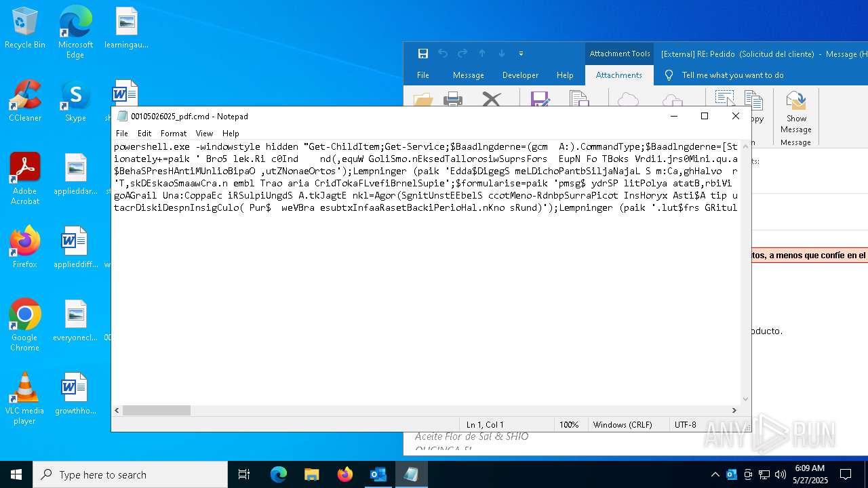
Task: Click '100%' zoom in Notepad status bar
Action: point(569,425)
